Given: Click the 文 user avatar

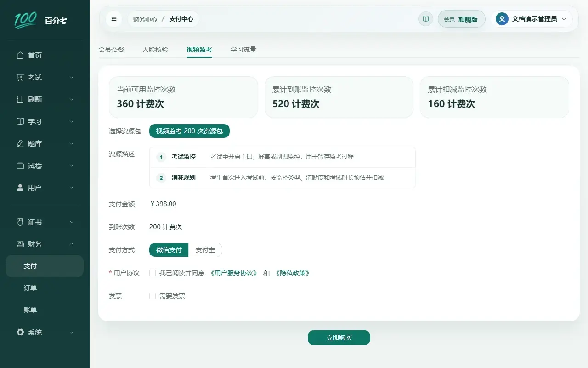Looking at the screenshot, I should pos(502,19).
